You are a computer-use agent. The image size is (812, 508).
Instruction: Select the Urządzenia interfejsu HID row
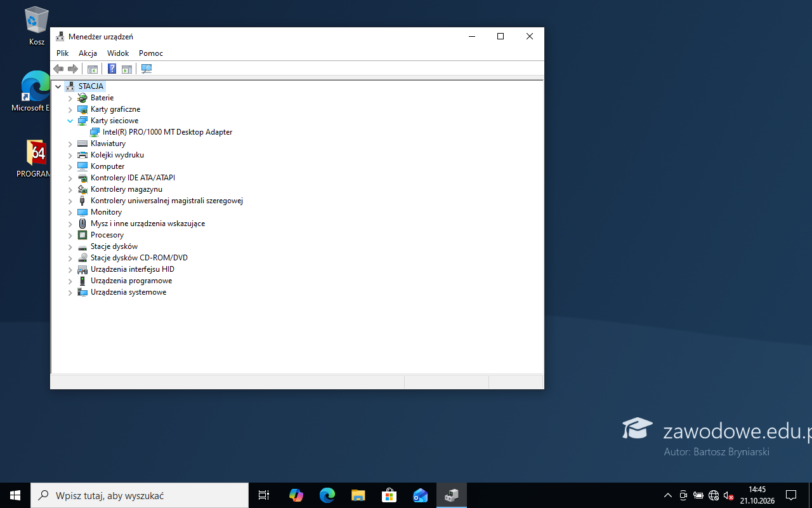(133, 269)
